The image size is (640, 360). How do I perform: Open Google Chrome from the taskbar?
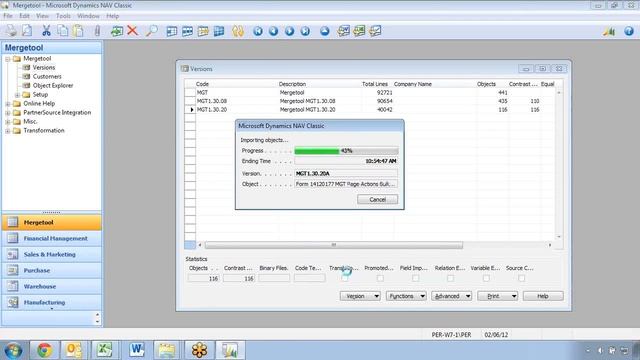point(44,350)
